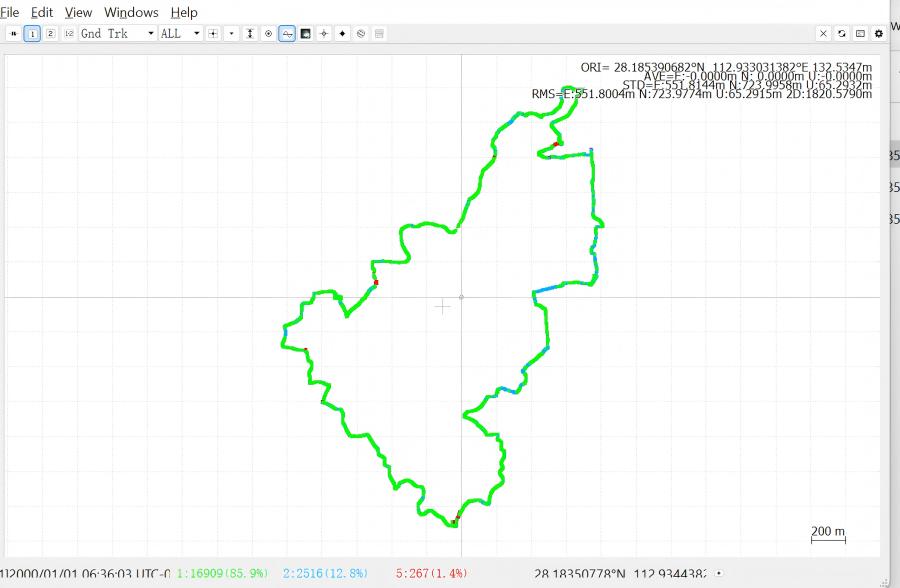Open the ALL quality filter dropdown

[180, 33]
